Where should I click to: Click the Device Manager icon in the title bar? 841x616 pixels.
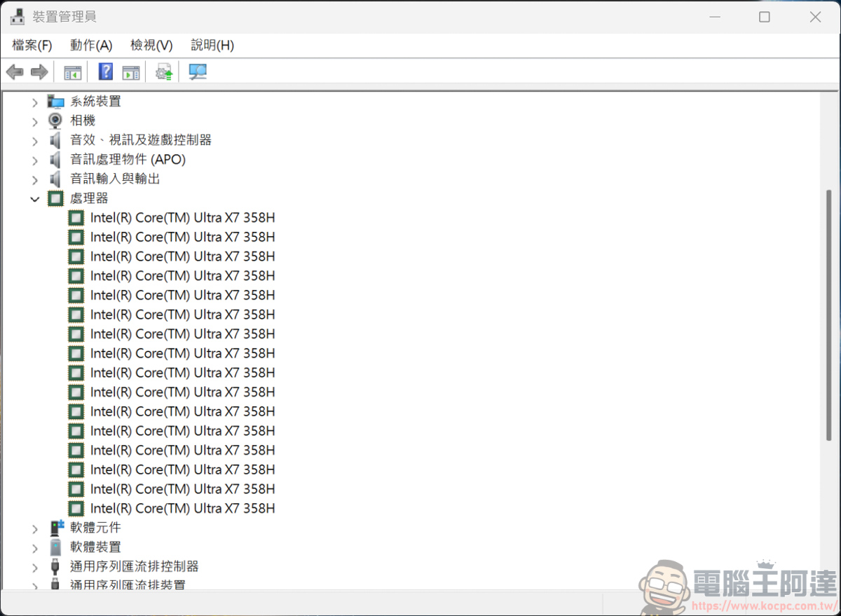click(x=17, y=15)
